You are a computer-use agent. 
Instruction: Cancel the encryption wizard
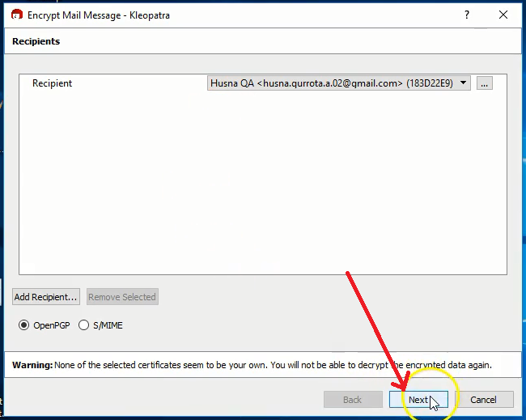(x=483, y=400)
